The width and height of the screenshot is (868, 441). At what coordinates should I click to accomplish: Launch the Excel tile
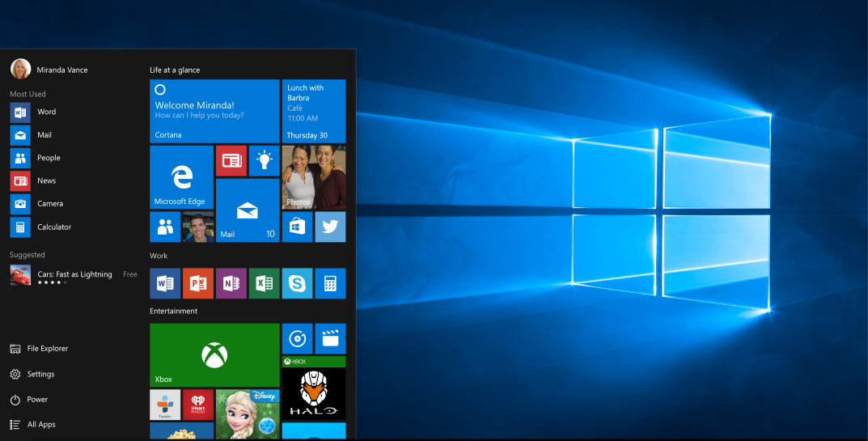pyautogui.click(x=264, y=284)
